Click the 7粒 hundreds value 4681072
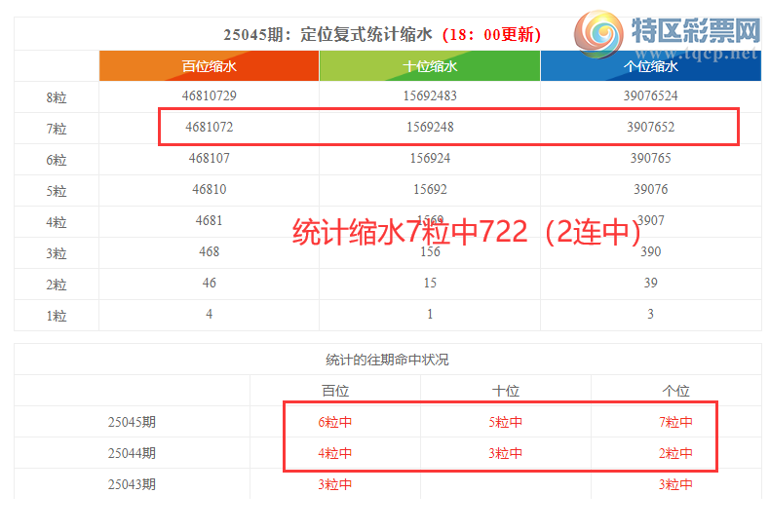 click(209, 128)
